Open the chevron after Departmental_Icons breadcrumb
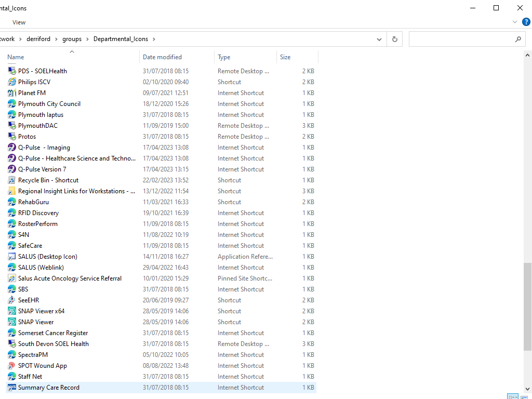The image size is (532, 399). [154, 39]
